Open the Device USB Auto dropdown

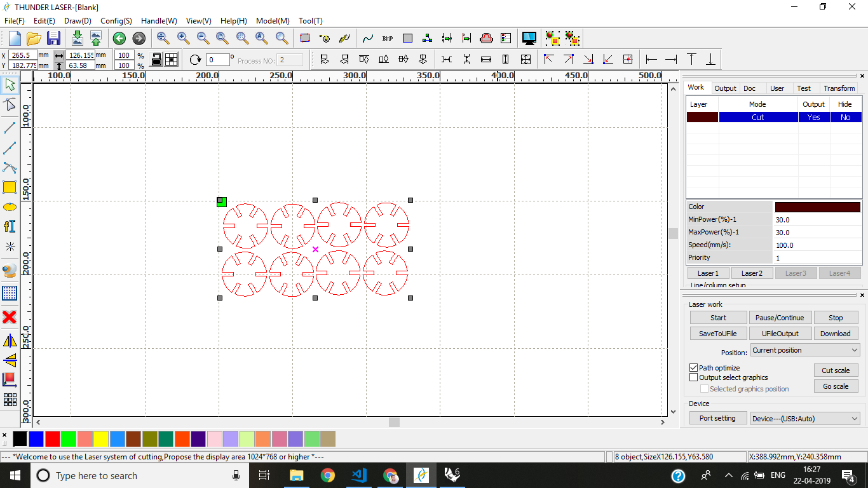tap(805, 419)
